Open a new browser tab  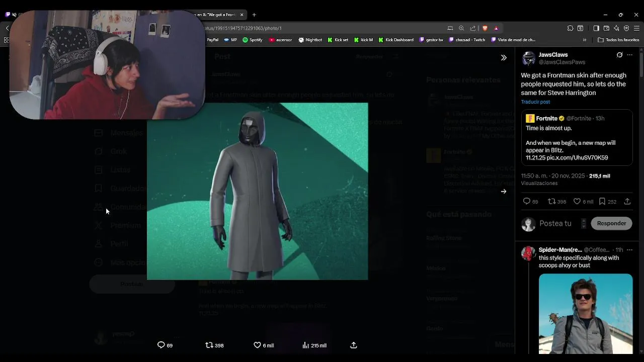(x=254, y=15)
